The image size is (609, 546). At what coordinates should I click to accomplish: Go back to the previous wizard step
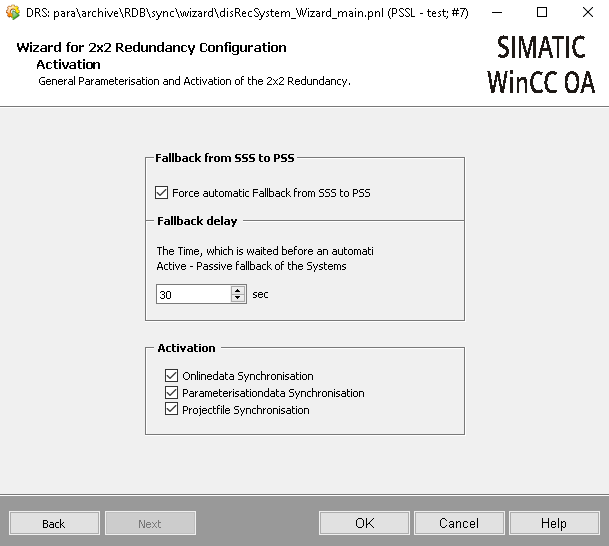coord(53,523)
